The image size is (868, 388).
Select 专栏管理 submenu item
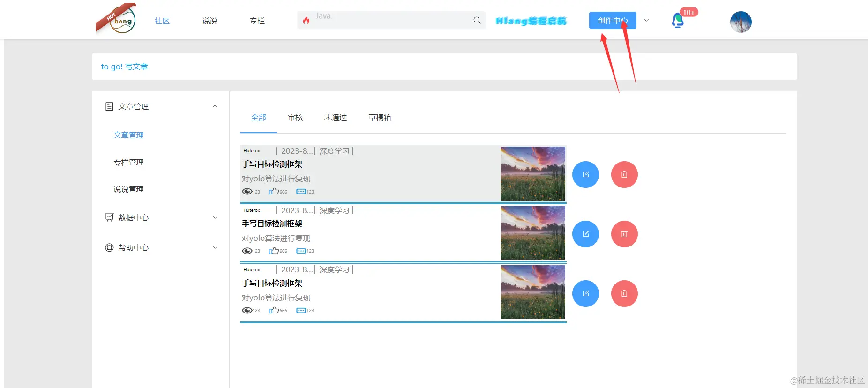pos(128,162)
